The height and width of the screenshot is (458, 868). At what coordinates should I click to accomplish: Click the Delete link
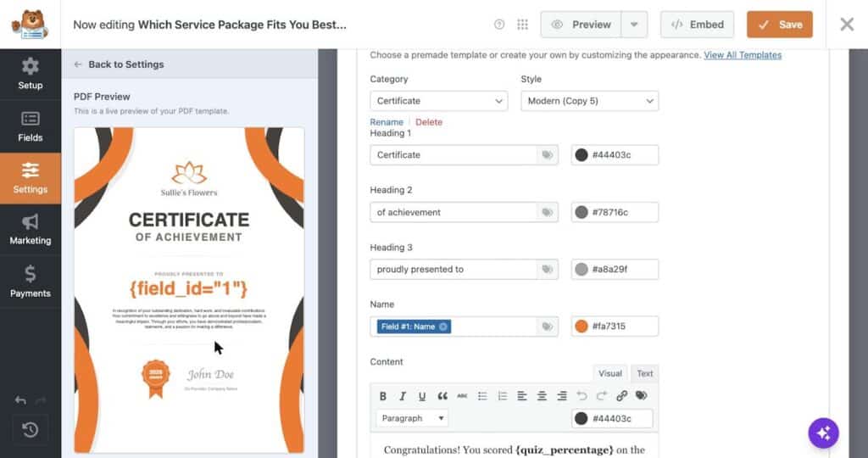pos(429,122)
